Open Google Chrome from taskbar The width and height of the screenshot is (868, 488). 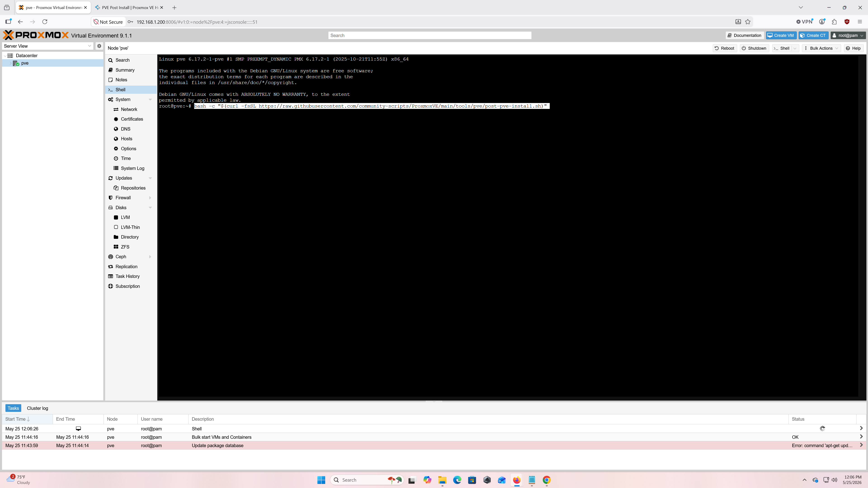pos(547,480)
